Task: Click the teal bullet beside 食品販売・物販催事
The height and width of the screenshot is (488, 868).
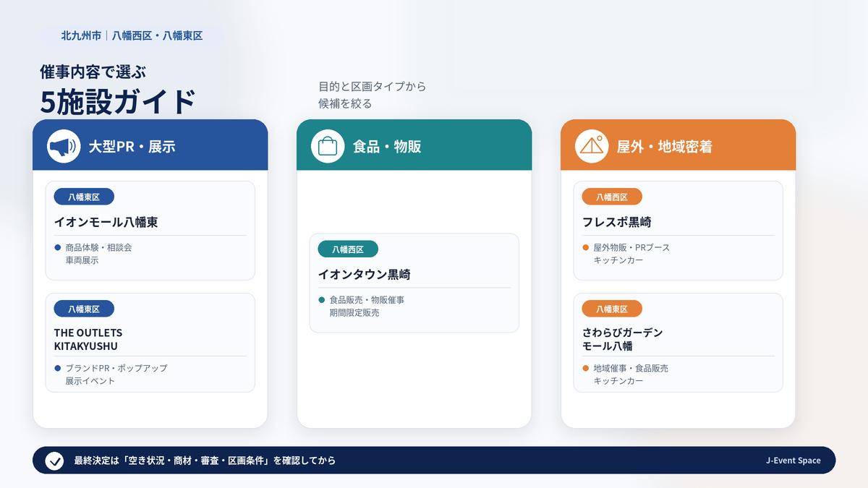Action: click(x=322, y=299)
